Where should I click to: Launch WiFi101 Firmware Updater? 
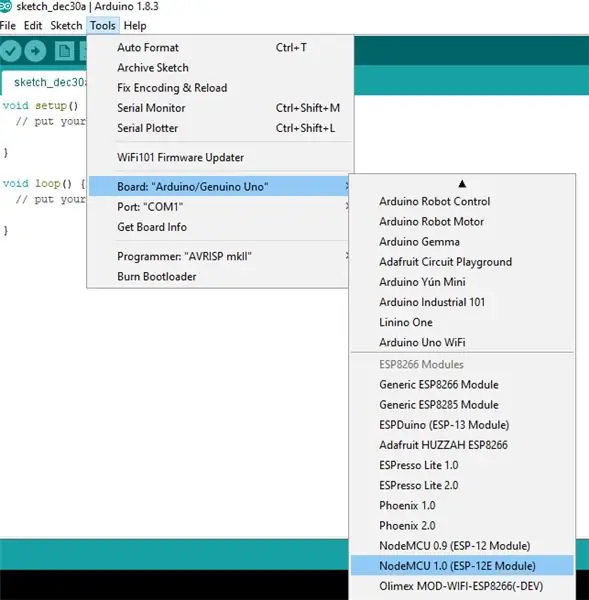click(x=219, y=157)
